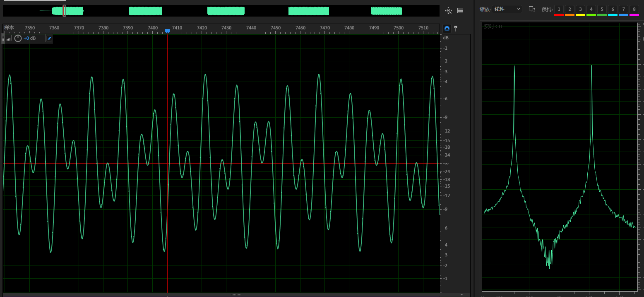Pin the floating volume HUD
This screenshot has width=644, height=297.
[x=49, y=39]
